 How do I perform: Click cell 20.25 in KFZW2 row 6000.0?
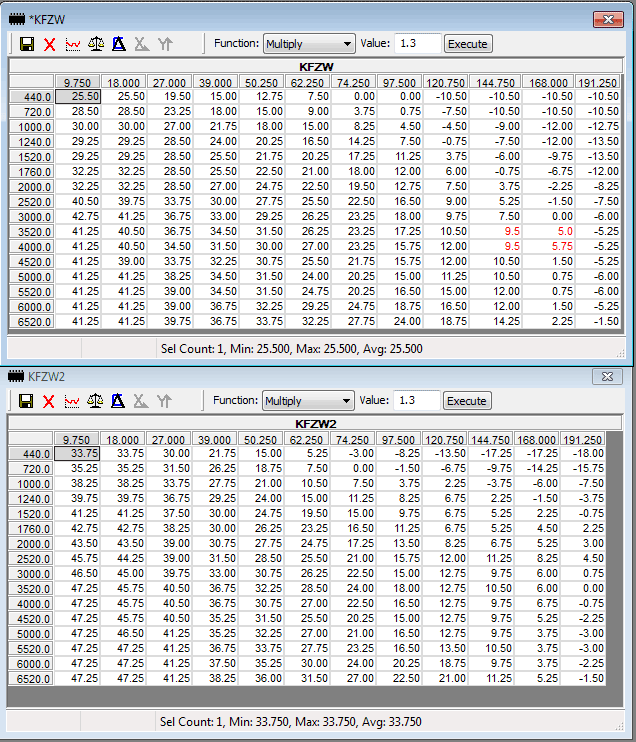point(398,663)
